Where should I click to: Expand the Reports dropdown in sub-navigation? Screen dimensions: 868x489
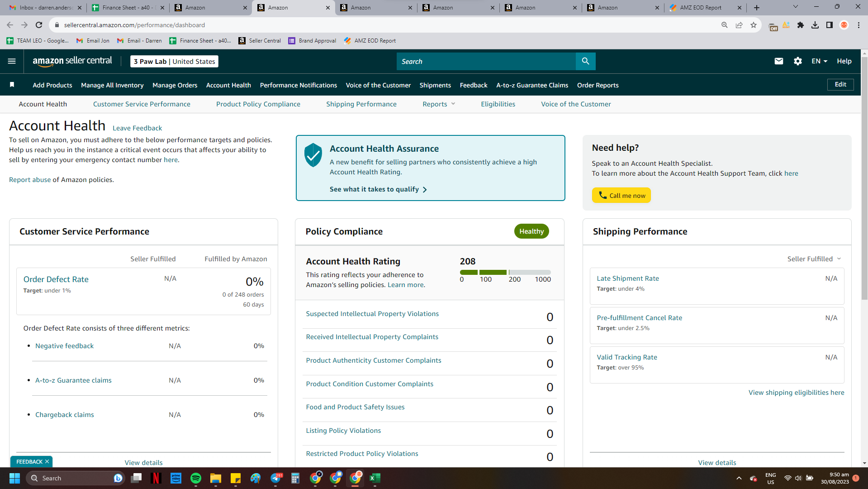(x=439, y=104)
